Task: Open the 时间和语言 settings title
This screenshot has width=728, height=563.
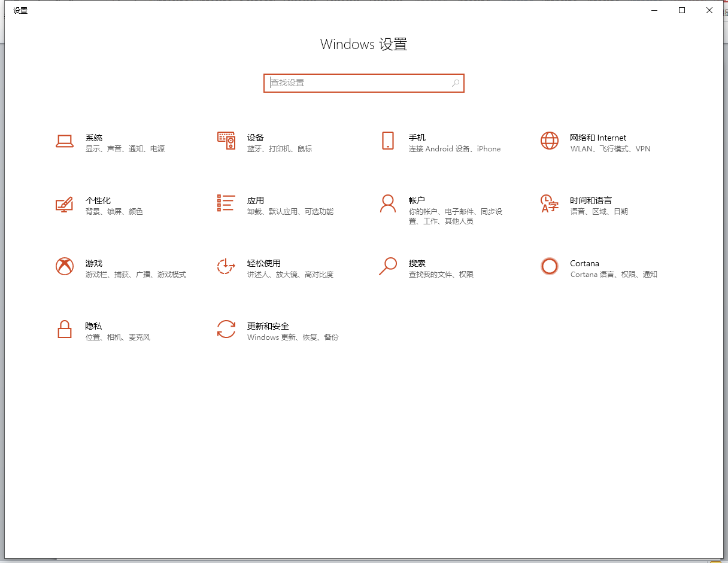Action: click(x=591, y=200)
